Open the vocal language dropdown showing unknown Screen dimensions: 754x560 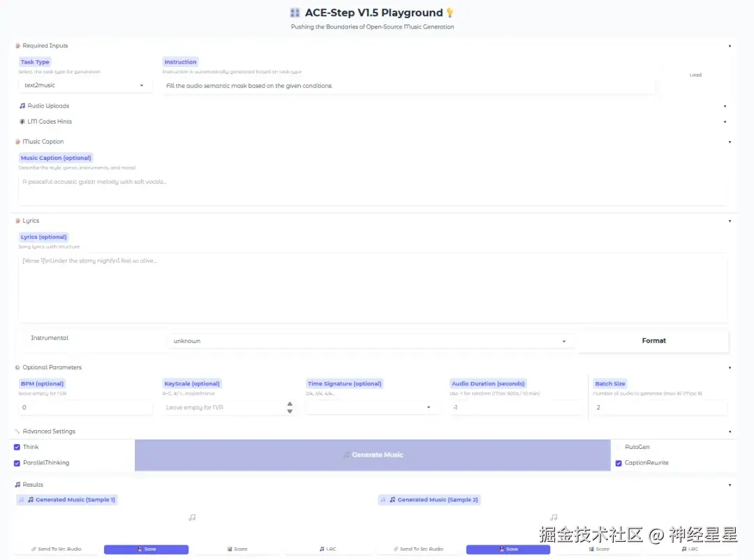370,341
